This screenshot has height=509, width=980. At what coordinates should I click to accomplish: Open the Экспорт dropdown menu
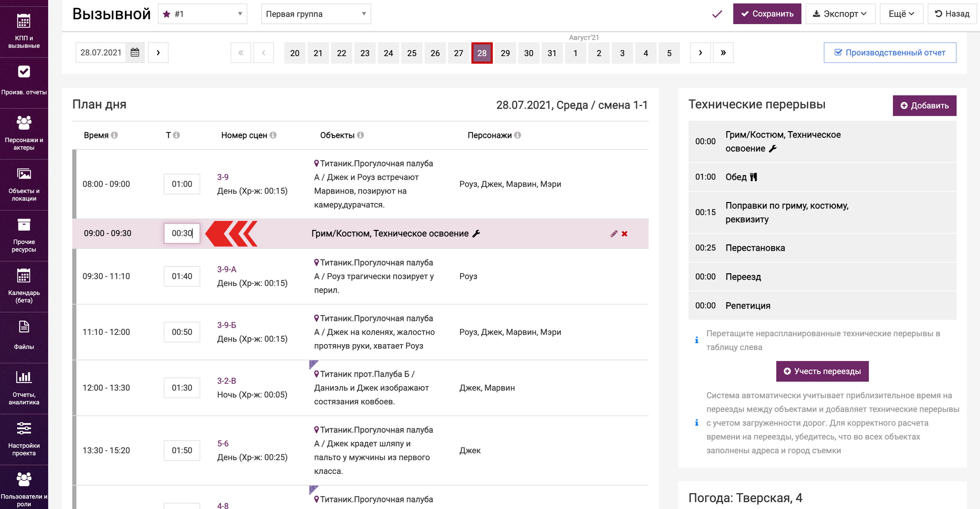tap(840, 14)
